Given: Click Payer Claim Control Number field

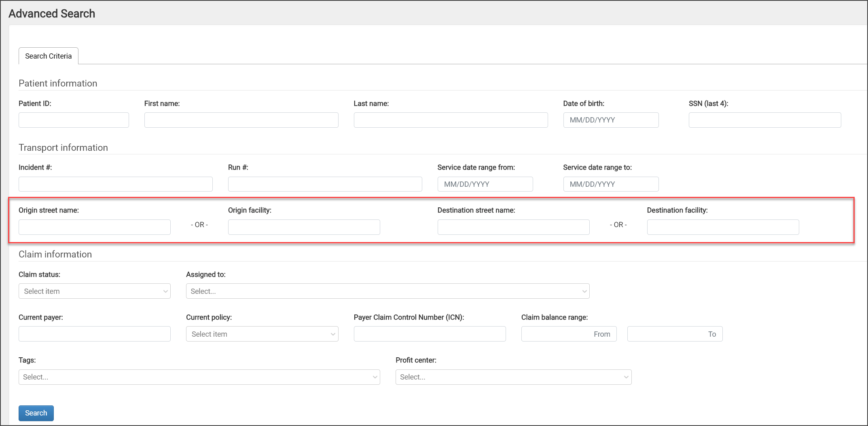Looking at the screenshot, I should coord(430,334).
